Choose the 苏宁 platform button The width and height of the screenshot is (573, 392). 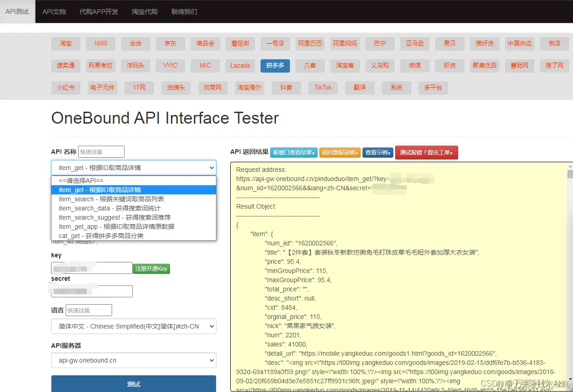tap(380, 44)
